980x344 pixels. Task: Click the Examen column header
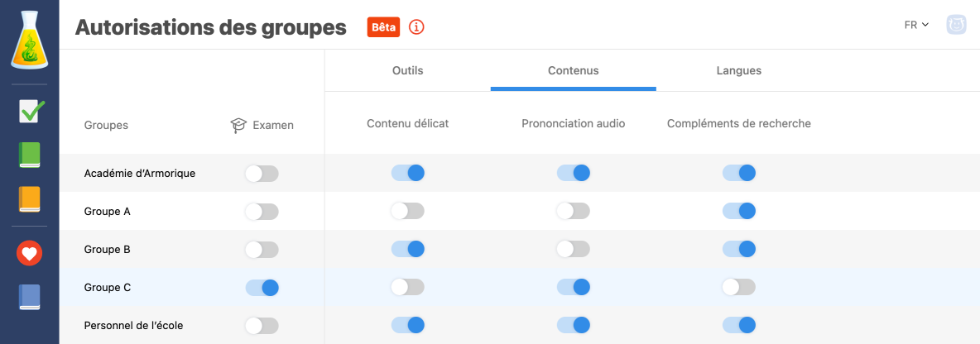[262, 126]
